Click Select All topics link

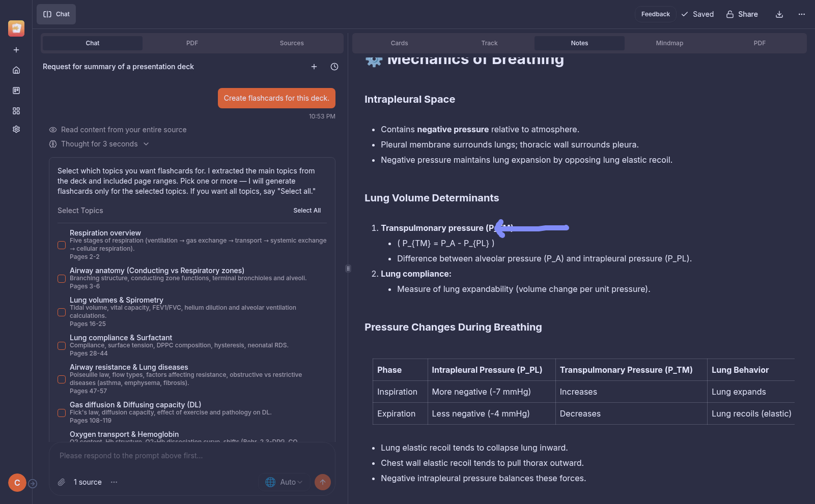(x=307, y=211)
